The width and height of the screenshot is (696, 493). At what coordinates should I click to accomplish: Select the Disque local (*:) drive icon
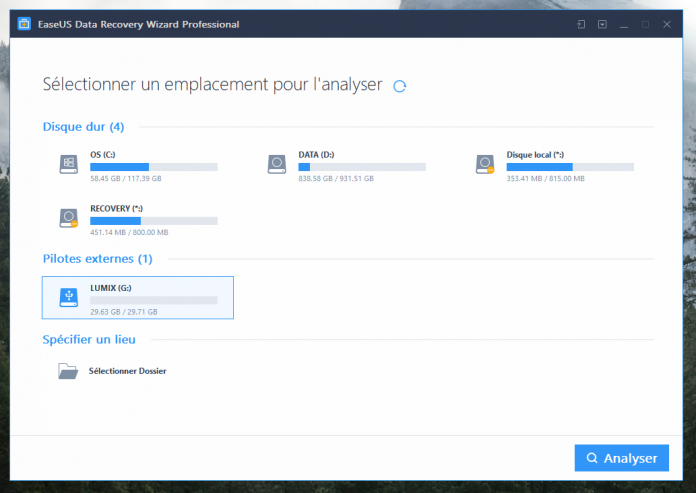pyautogui.click(x=485, y=164)
